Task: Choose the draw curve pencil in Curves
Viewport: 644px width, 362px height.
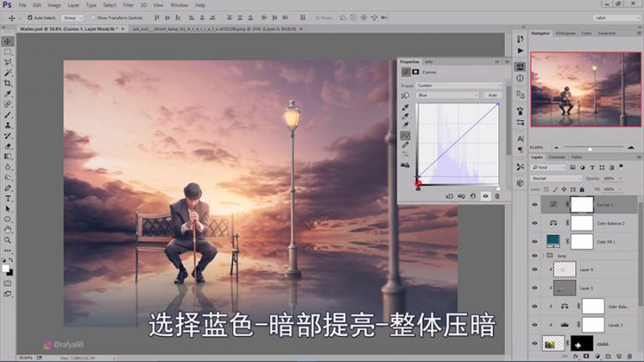Action: [405, 145]
